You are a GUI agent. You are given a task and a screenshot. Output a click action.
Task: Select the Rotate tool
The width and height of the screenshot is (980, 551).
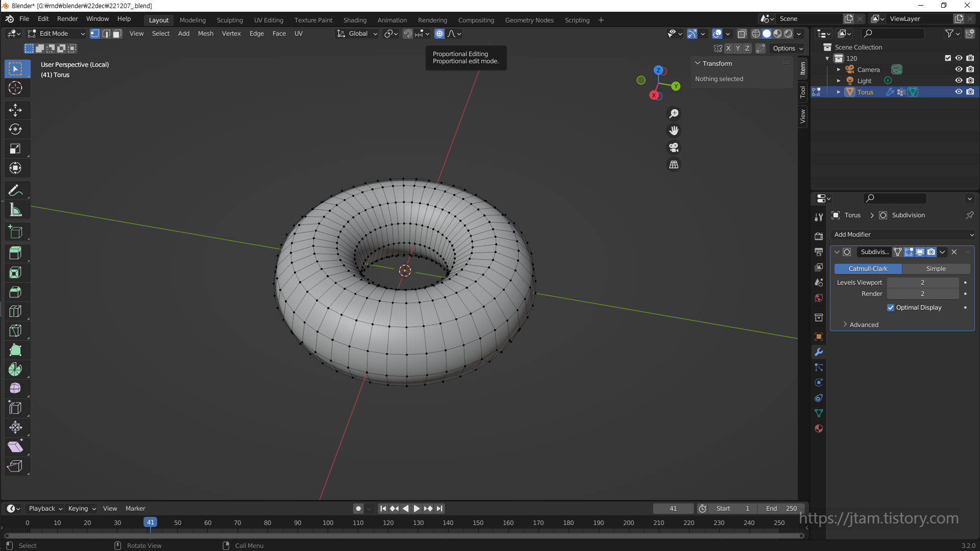[x=15, y=130]
